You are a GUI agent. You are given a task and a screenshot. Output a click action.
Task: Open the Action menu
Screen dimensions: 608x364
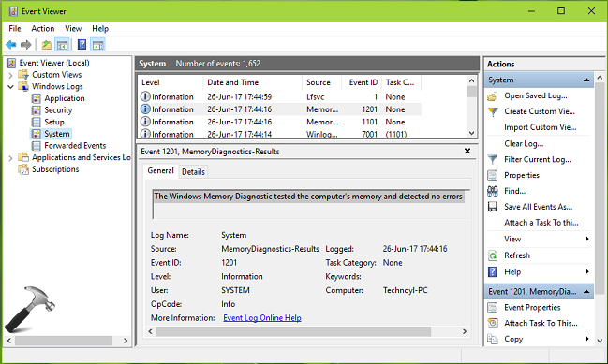click(x=43, y=29)
